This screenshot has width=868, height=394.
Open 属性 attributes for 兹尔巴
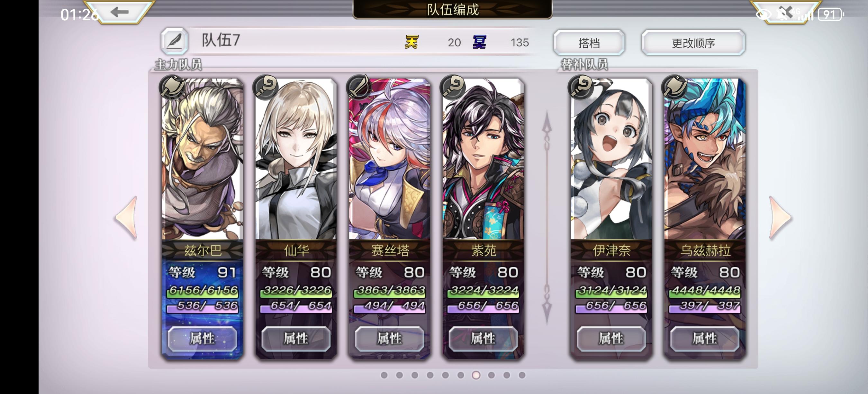coord(202,339)
